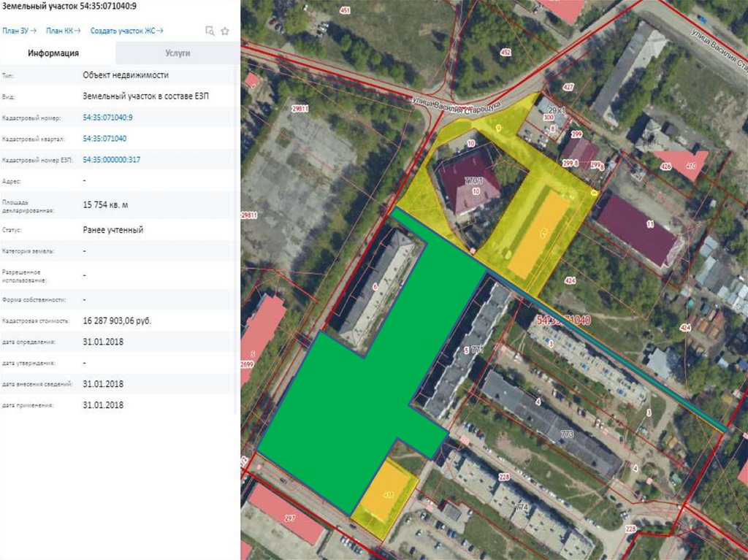Click building 773 on the map
The width and height of the screenshot is (748, 560).
click(x=554, y=424)
